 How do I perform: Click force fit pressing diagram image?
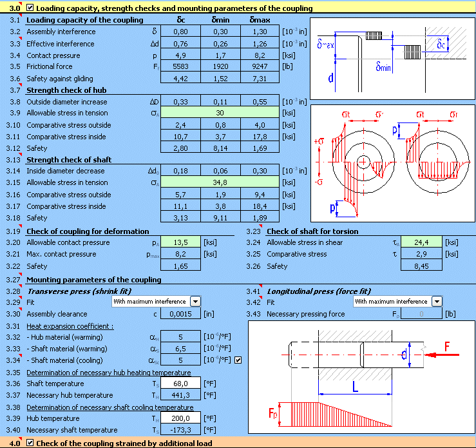pos(361,377)
